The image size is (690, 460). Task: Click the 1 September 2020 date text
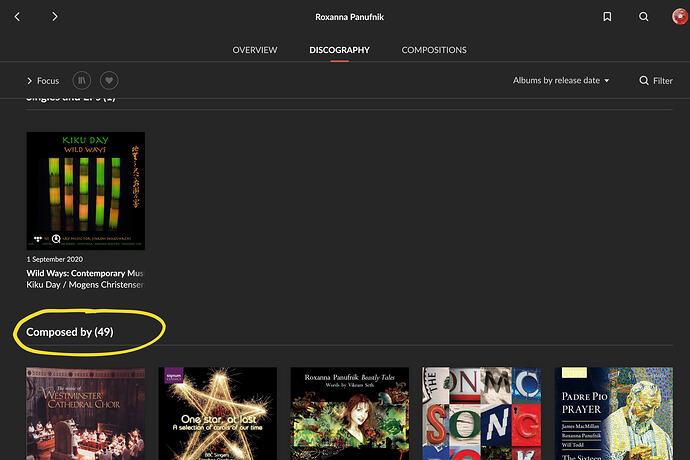tap(55, 259)
